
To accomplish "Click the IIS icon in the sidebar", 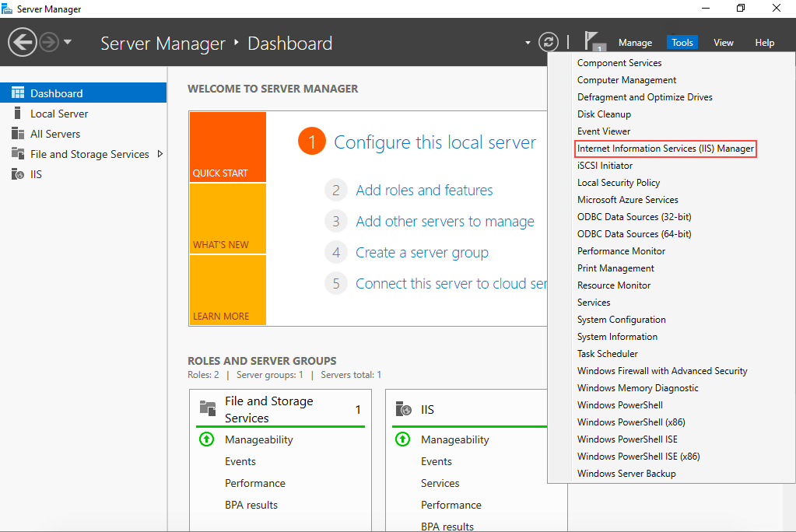I will [18, 174].
